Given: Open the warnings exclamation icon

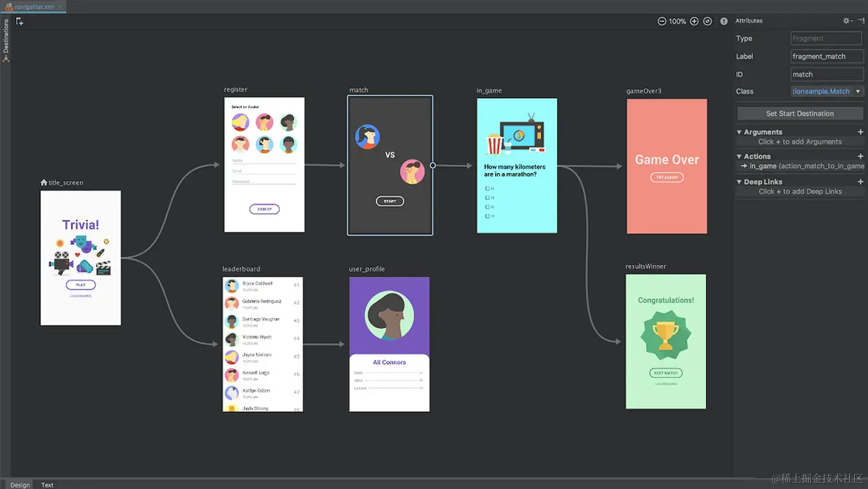Looking at the screenshot, I should (x=724, y=21).
